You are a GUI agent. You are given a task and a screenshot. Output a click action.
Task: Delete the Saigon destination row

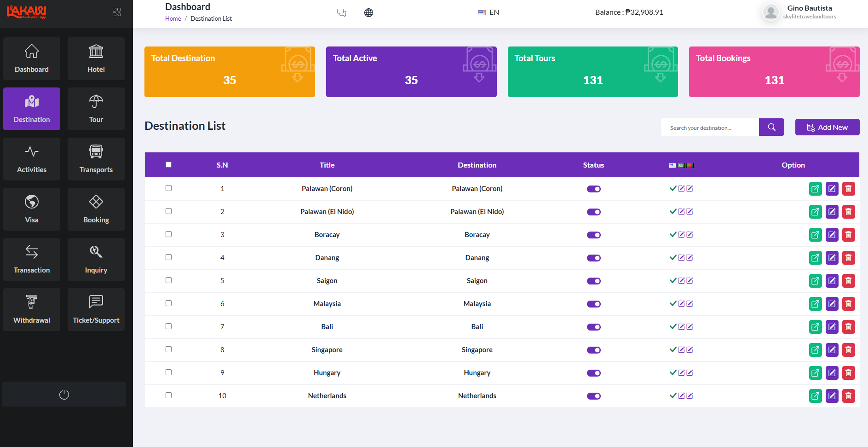(848, 281)
